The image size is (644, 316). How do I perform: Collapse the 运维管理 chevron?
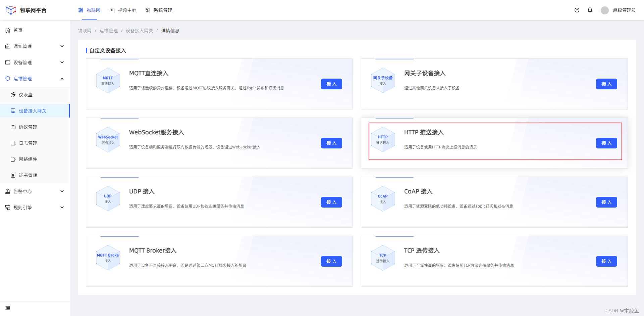[x=62, y=79]
